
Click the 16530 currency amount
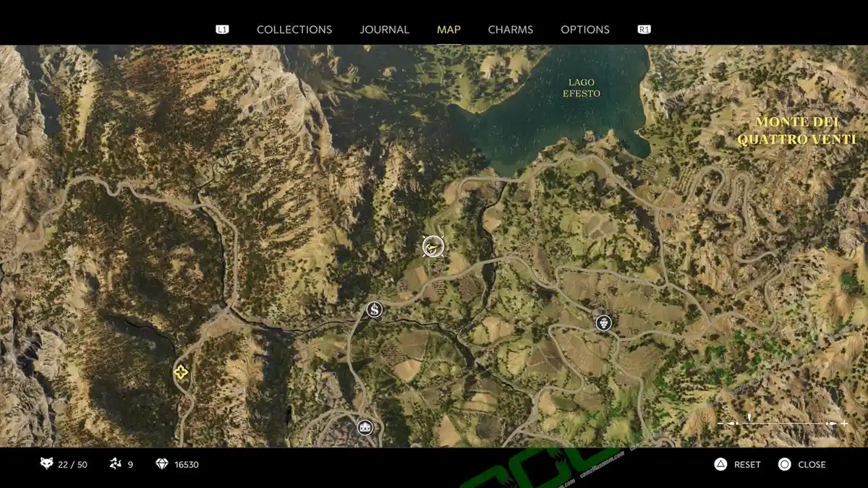[187, 465]
